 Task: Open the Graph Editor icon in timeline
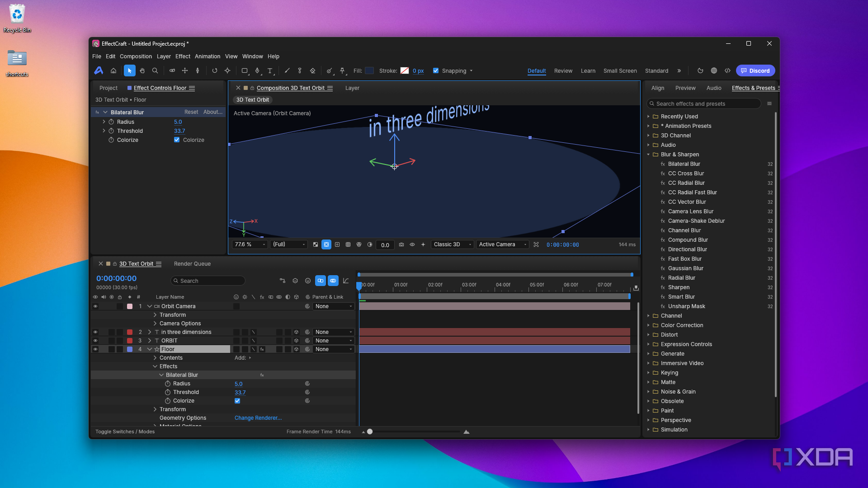coord(346,281)
